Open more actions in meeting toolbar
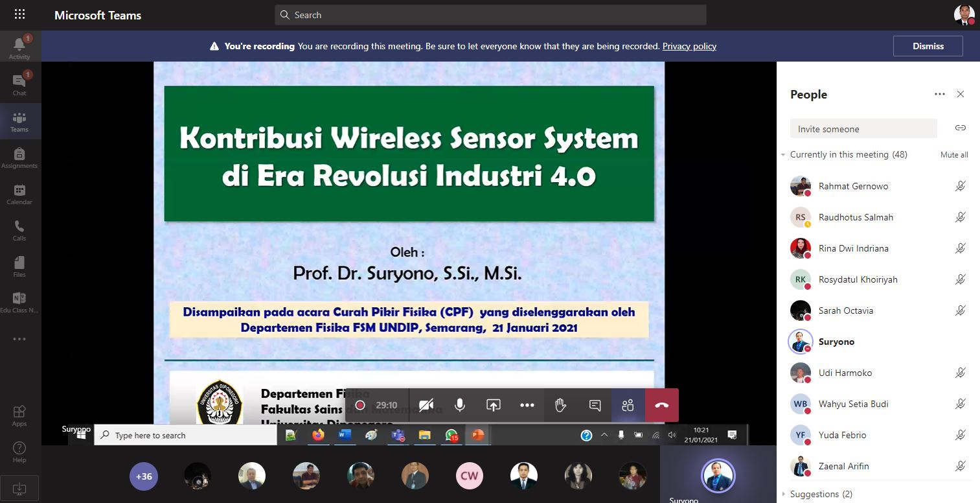The image size is (980, 503). click(x=527, y=405)
